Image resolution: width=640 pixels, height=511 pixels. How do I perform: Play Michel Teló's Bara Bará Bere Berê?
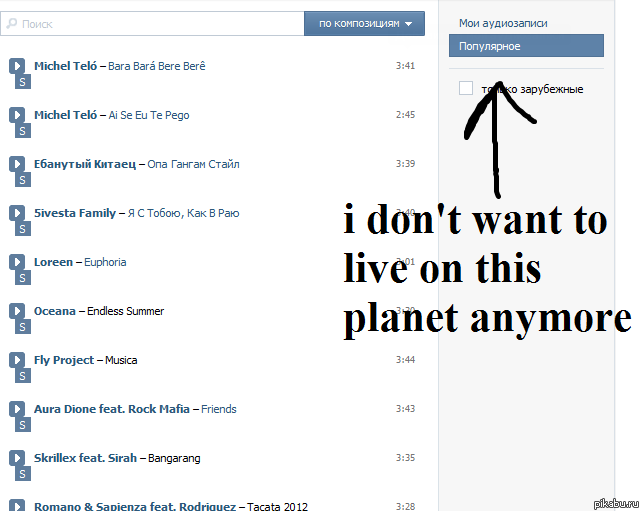click(17, 66)
